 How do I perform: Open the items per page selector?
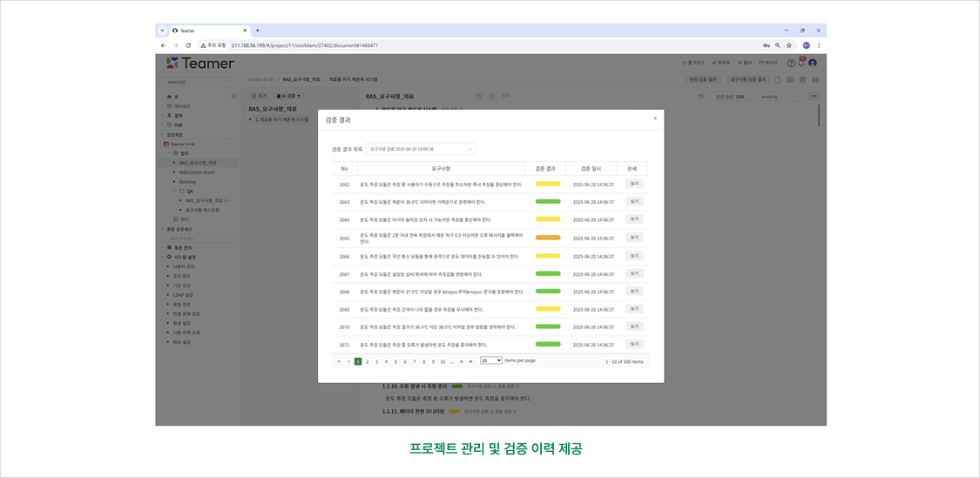pyautogui.click(x=491, y=360)
